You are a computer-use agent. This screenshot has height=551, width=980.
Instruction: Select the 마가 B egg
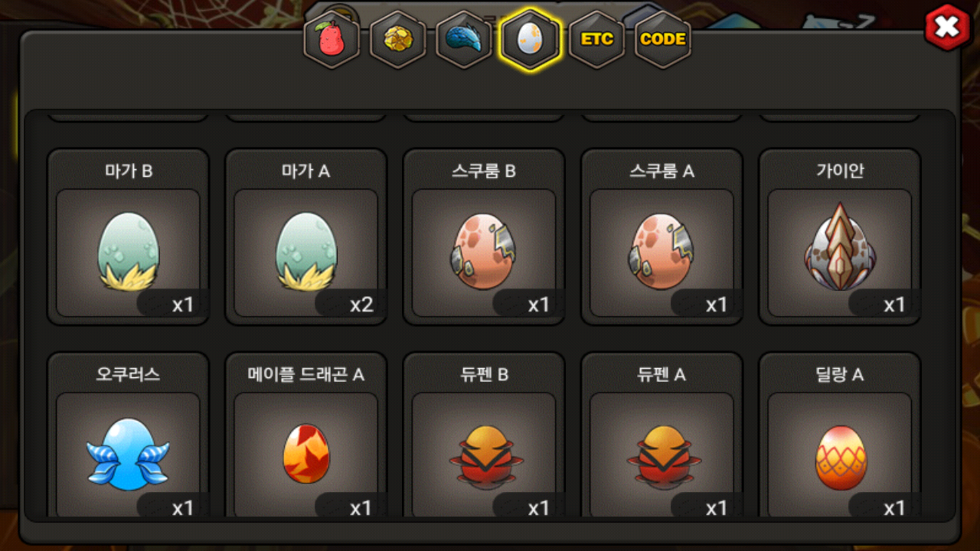pos(128,237)
